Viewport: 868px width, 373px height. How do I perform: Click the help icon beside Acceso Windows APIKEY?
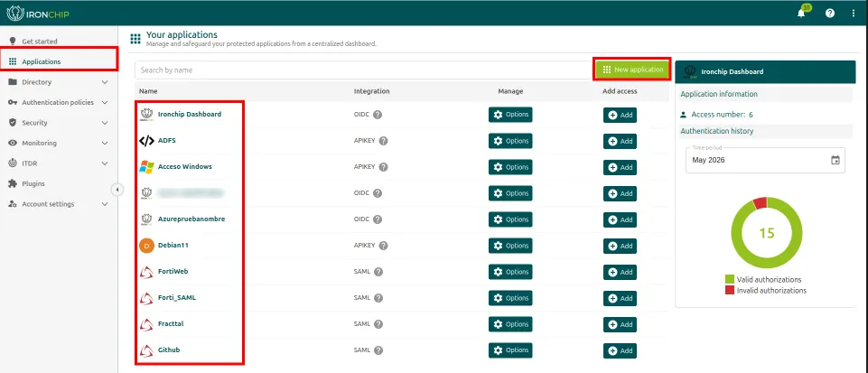click(383, 167)
